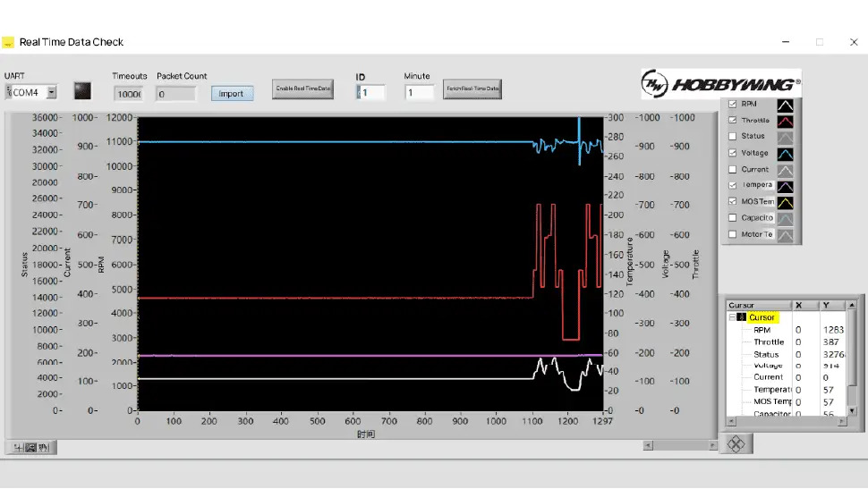The width and height of the screenshot is (868, 489).
Task: Click the MOS Temp yellow plot legend icon
Action: 785,202
